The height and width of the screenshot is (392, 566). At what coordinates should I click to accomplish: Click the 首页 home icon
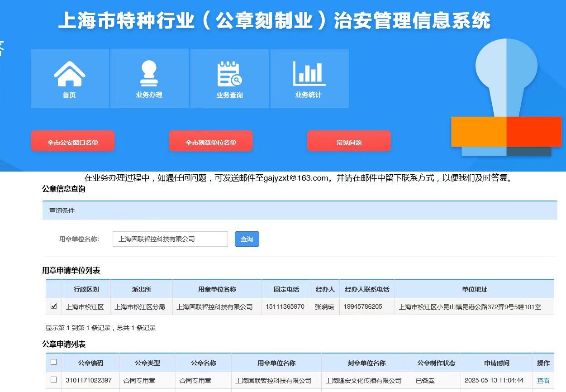pos(70,75)
